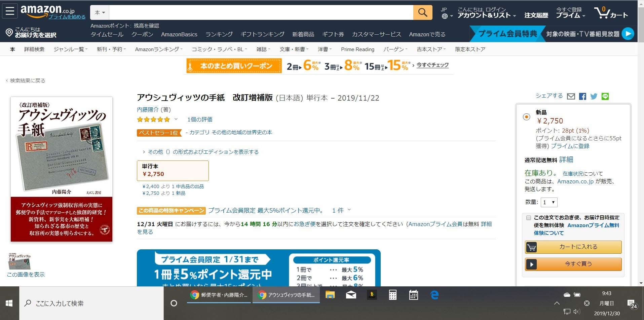The image size is (644, 320).
Task: Expand the プライム account dropdown
Action: tap(570, 13)
